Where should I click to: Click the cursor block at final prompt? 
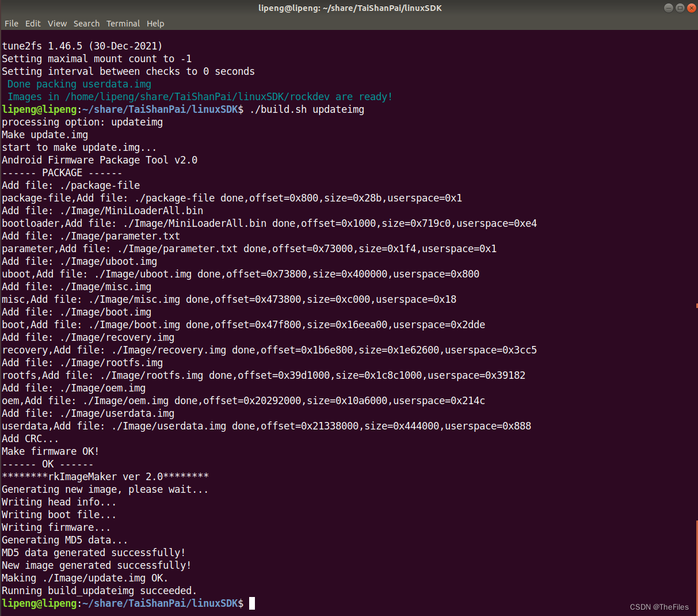(252, 603)
